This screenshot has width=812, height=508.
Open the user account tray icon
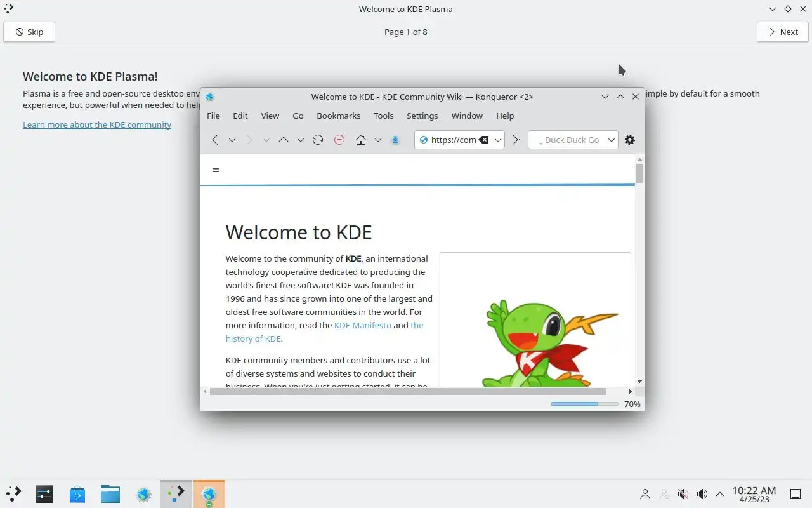645,494
